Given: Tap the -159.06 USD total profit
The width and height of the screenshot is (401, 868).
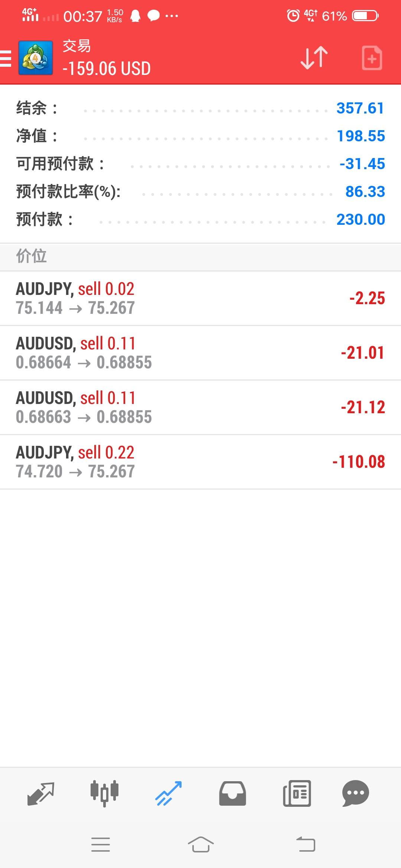Looking at the screenshot, I should [107, 69].
